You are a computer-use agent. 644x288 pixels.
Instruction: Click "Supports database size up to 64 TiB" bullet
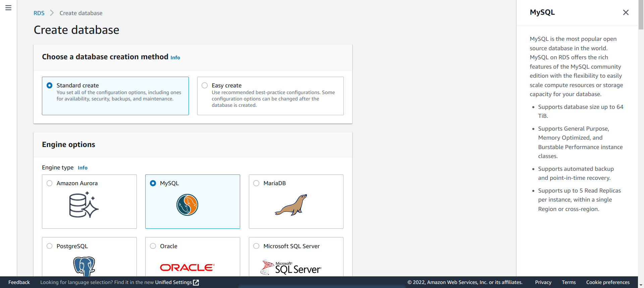coord(581,112)
